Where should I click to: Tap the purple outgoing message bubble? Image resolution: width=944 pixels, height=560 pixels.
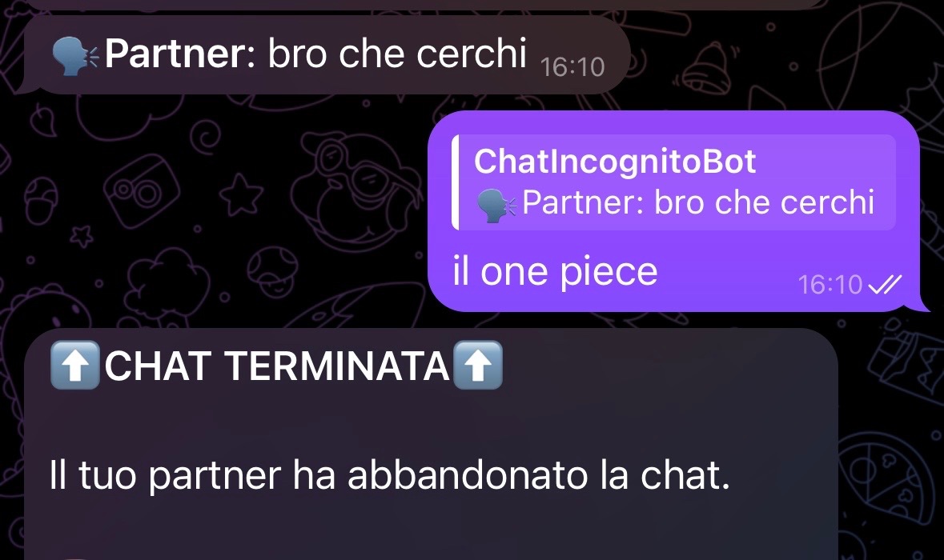coord(673,211)
